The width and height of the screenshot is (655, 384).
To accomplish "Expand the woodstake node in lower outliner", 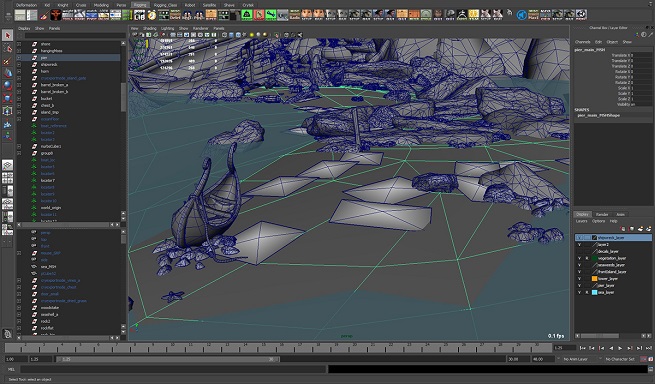I will click(x=19, y=308).
